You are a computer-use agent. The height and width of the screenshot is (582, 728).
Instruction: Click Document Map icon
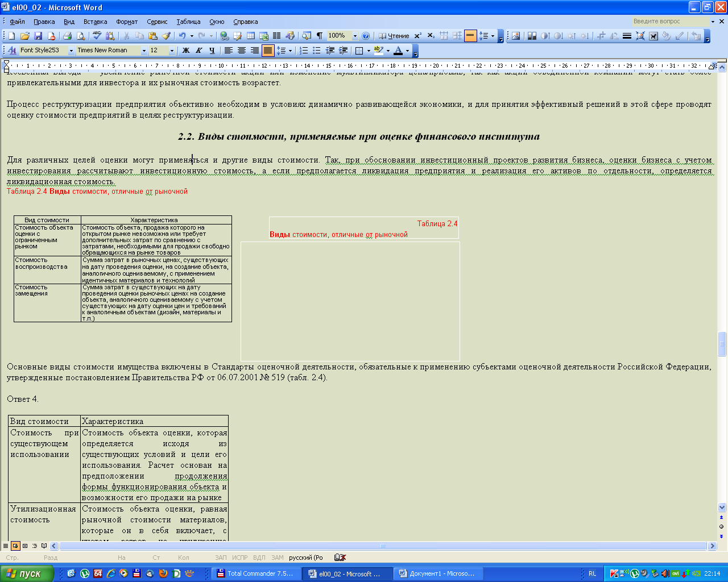coord(307,36)
